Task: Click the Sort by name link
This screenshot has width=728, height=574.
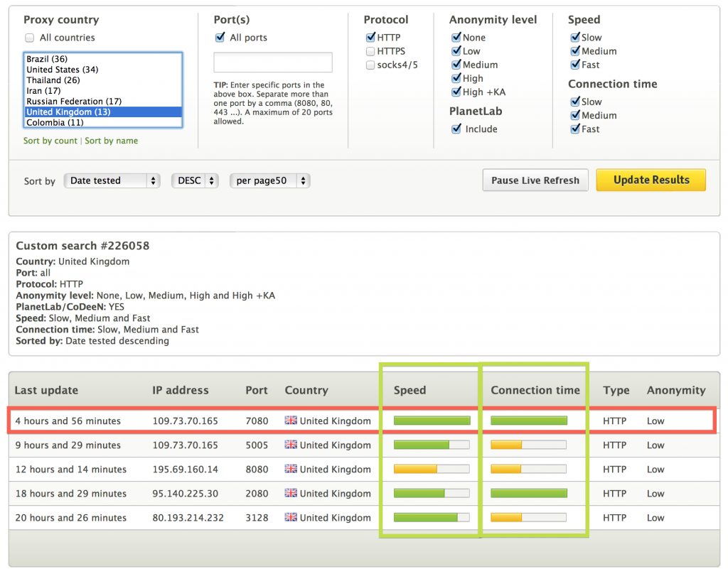Action: (x=112, y=141)
